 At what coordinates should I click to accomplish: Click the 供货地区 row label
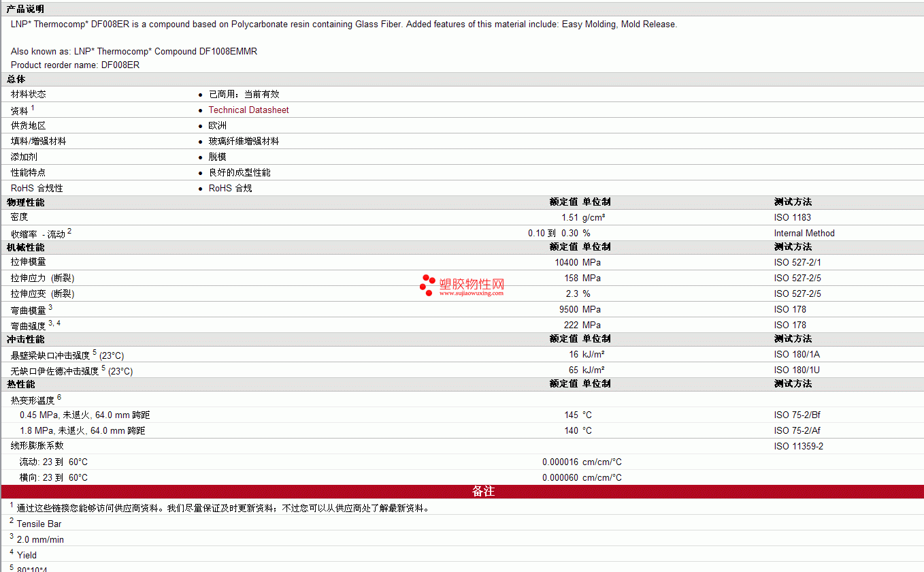29,125
